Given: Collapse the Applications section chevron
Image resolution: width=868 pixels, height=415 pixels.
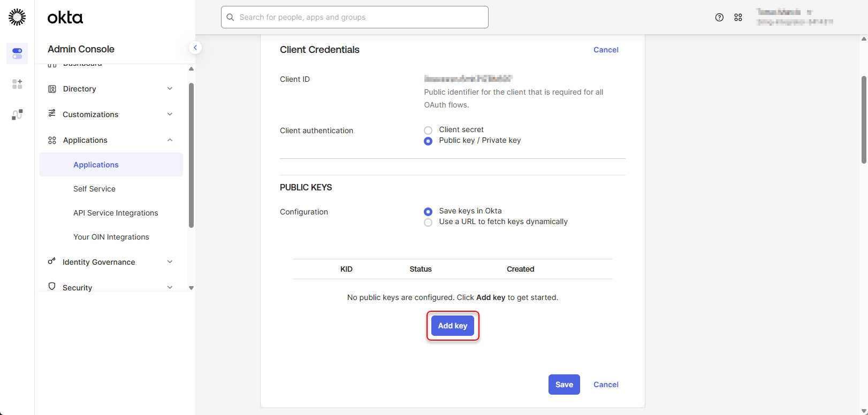Looking at the screenshot, I should 170,140.
